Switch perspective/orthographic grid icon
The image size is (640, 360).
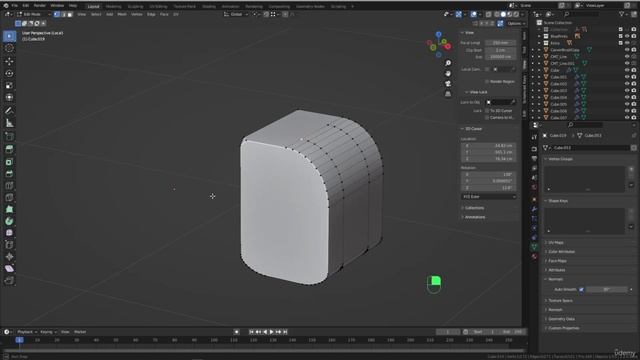[448, 94]
